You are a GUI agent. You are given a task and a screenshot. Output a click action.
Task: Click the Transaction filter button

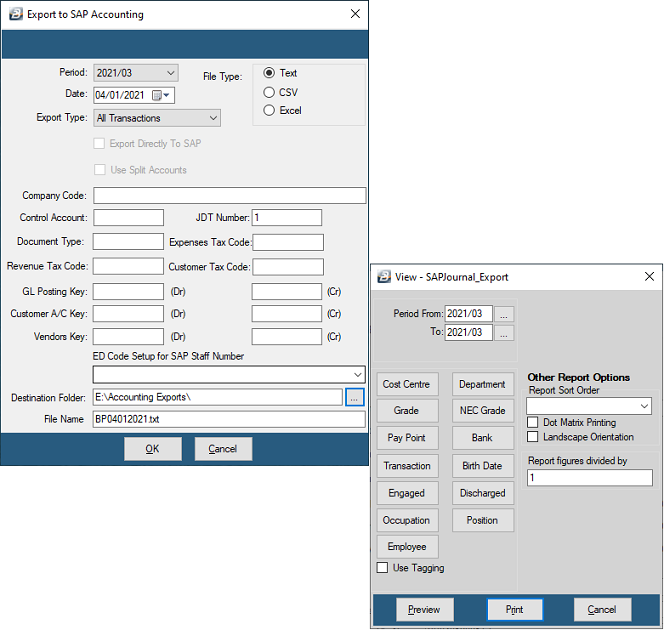point(407,466)
